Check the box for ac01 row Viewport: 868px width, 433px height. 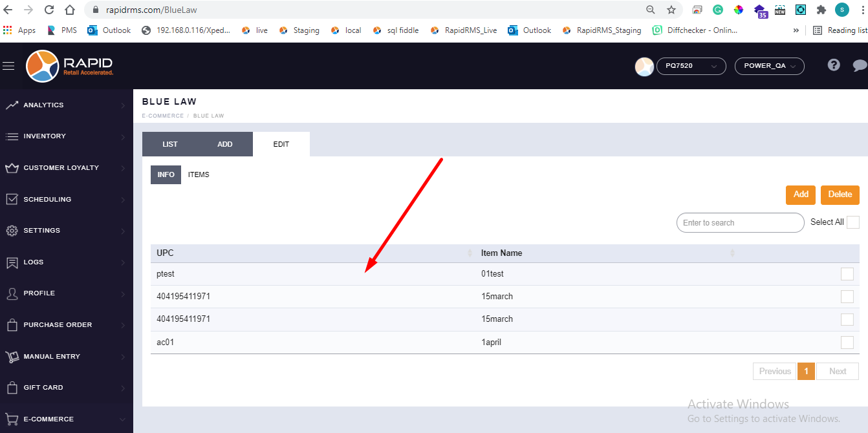[847, 343]
